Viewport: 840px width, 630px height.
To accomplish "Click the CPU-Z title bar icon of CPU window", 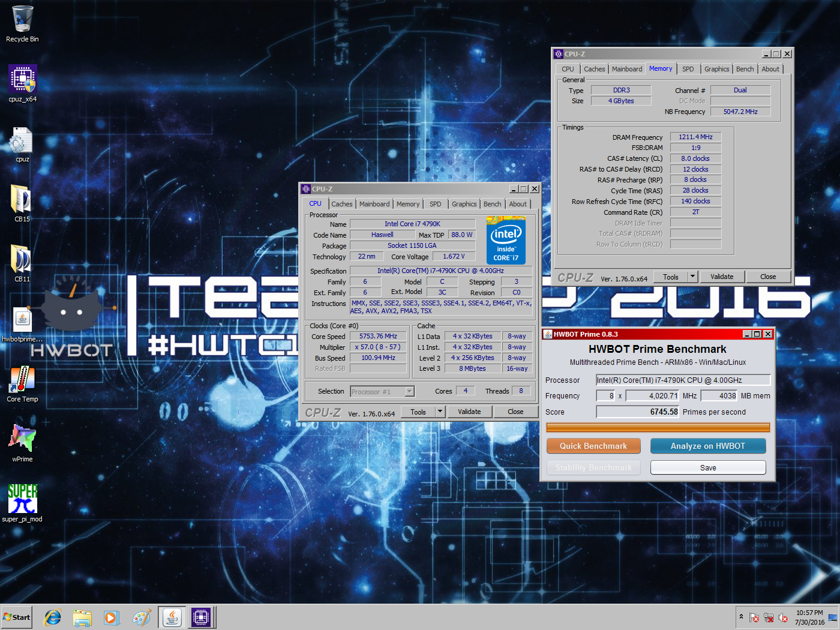I will coord(306,189).
